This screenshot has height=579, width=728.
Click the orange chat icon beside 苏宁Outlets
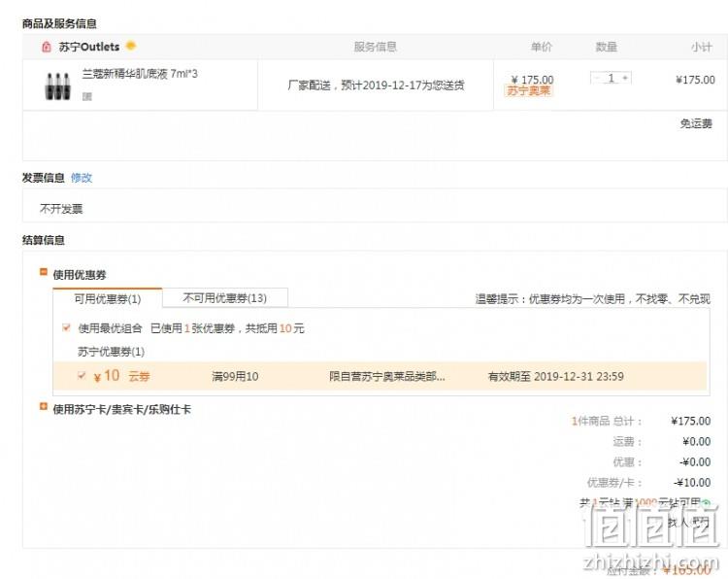coord(131,46)
